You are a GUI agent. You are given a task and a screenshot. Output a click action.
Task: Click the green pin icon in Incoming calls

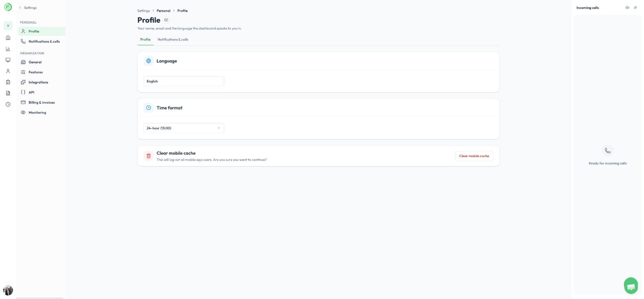(x=635, y=8)
